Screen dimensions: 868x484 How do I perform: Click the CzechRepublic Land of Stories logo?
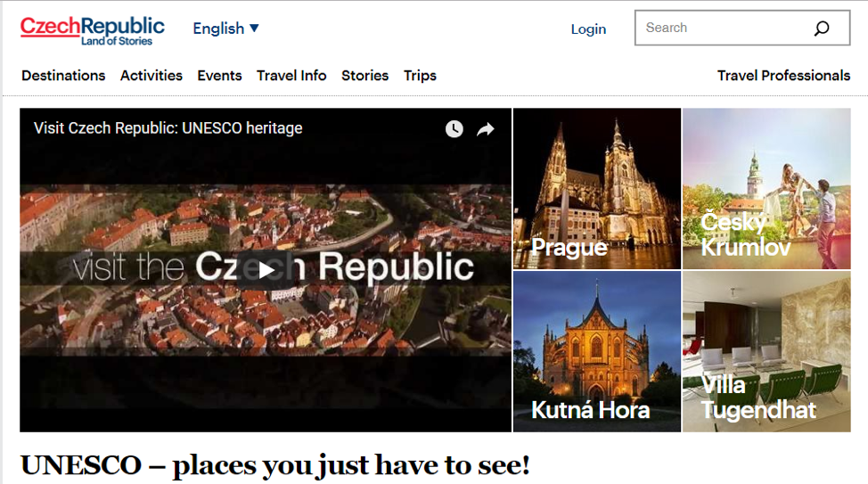[93, 31]
